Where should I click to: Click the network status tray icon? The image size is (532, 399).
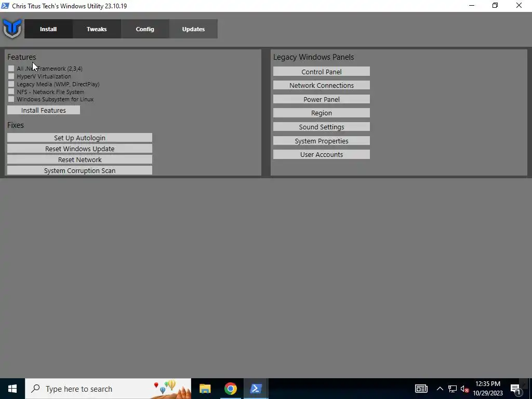point(453,389)
